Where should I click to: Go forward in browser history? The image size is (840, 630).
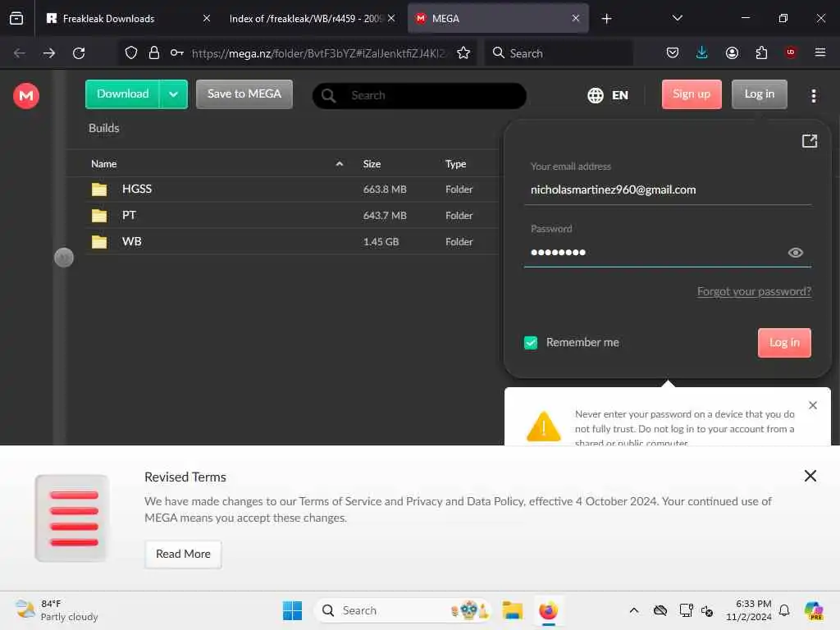click(x=48, y=53)
